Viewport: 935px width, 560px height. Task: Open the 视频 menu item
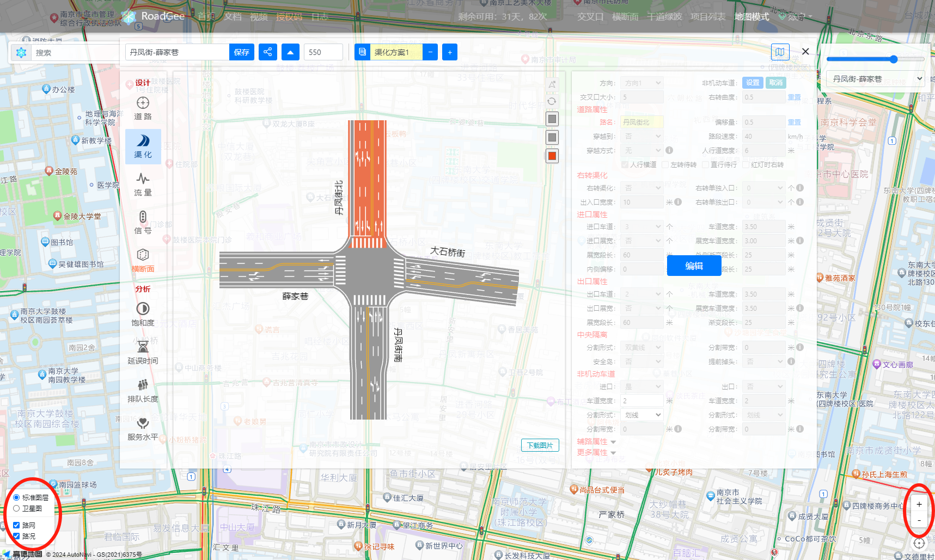259,16
